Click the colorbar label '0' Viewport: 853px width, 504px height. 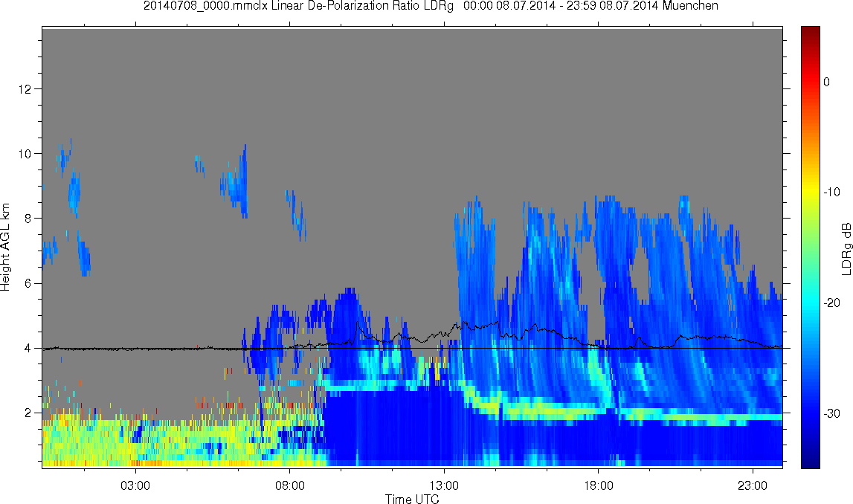(x=827, y=82)
